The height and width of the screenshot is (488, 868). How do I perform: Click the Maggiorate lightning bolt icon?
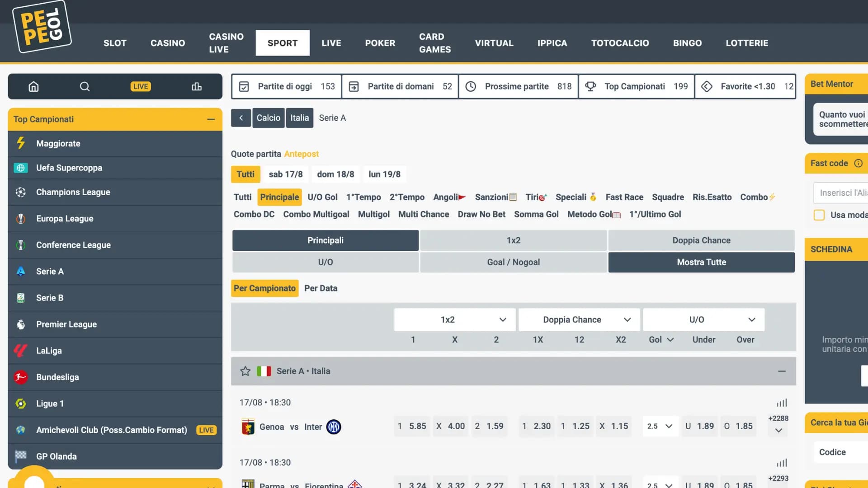click(21, 143)
